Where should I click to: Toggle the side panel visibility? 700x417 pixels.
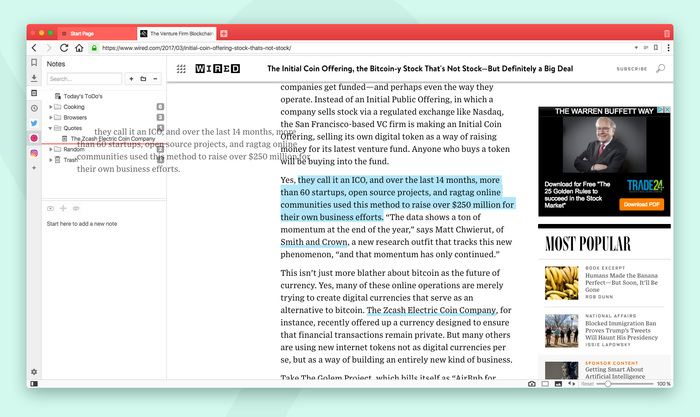tap(33, 384)
